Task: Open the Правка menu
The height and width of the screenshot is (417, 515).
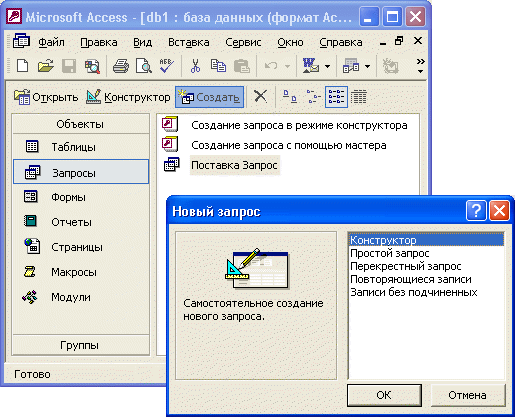Action: pos(99,42)
